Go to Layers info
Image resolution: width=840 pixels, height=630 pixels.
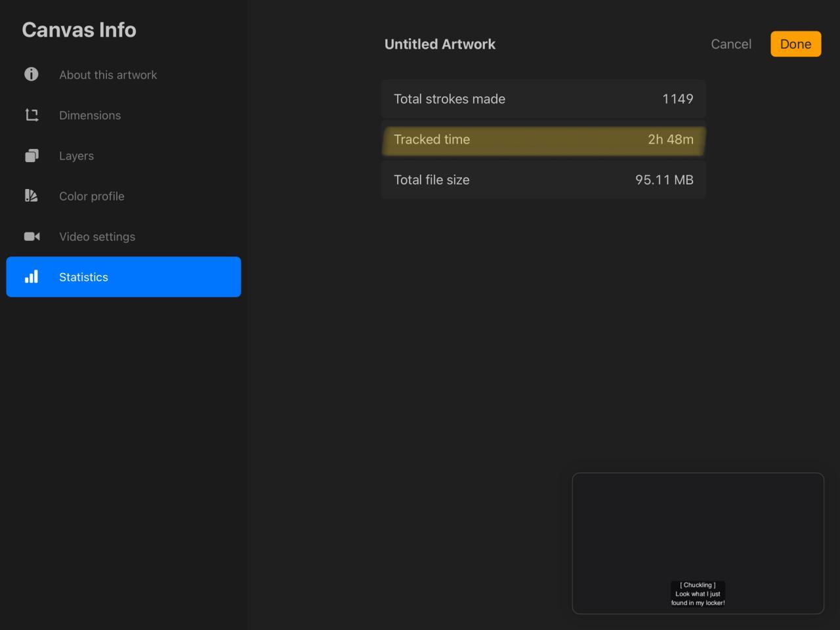click(x=76, y=156)
